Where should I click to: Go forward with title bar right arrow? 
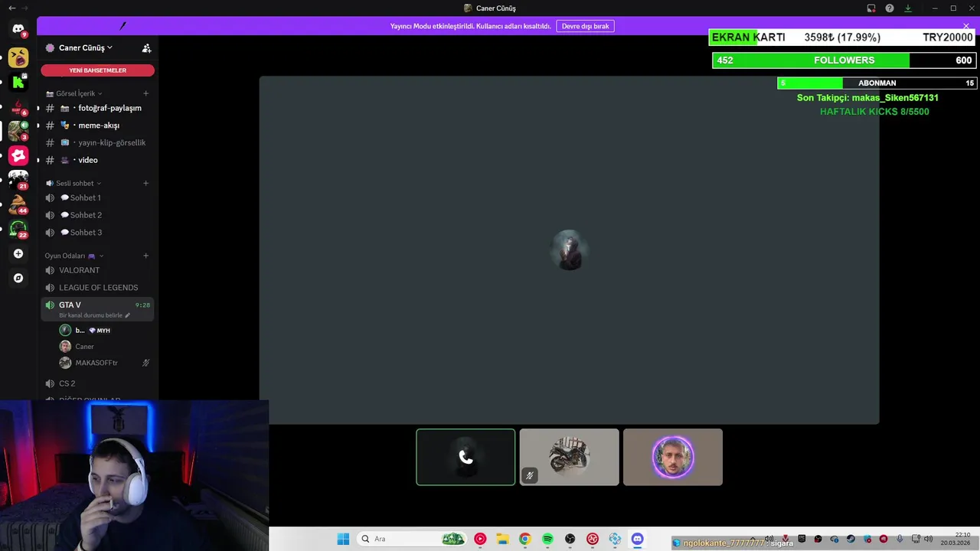(25, 8)
